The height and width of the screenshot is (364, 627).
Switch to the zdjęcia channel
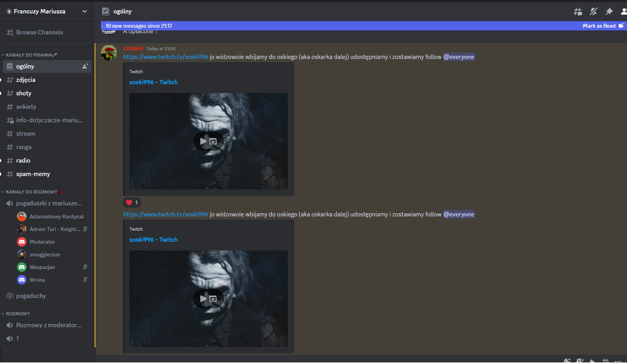tap(26, 80)
